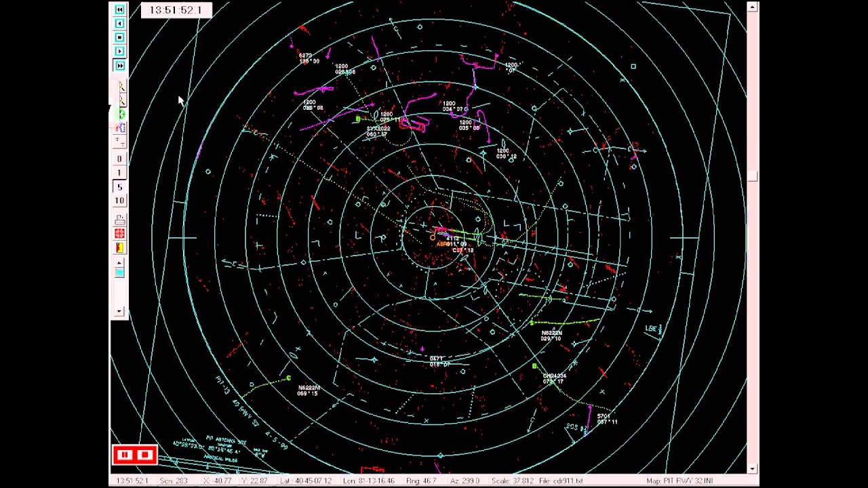The height and width of the screenshot is (488, 868).
Task: Click the toolbar slider down arrow
Action: (x=119, y=311)
